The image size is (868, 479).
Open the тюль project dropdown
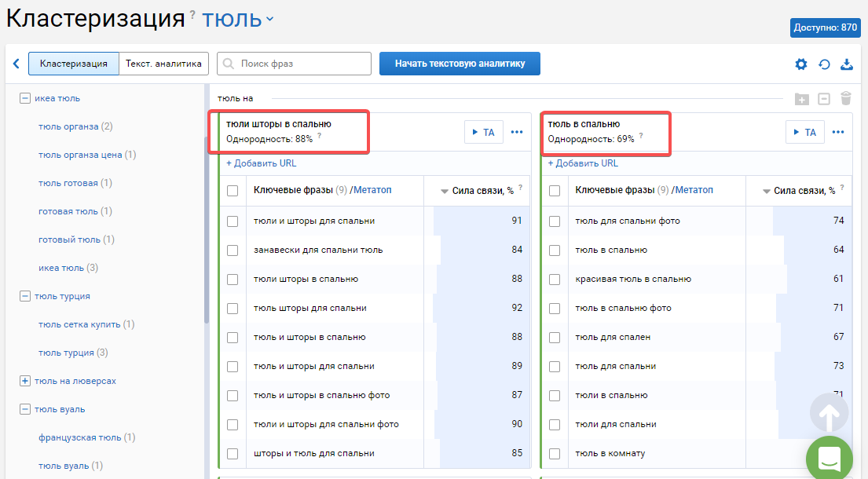[237, 20]
